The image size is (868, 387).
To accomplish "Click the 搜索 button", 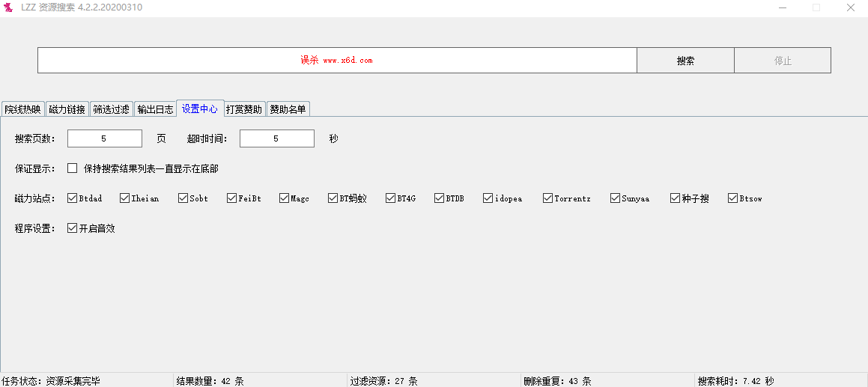I will coord(685,61).
